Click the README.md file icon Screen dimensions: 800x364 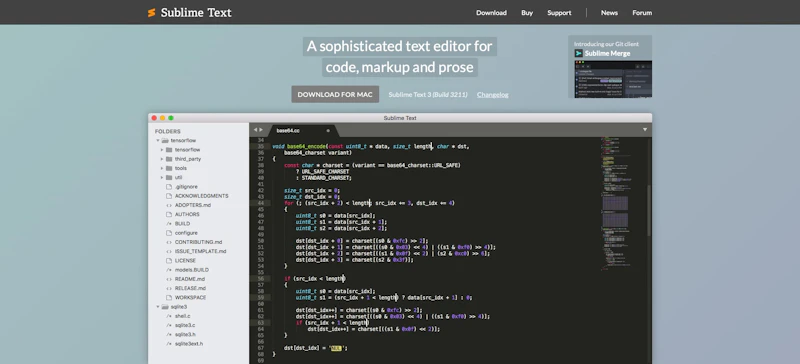tap(169, 279)
